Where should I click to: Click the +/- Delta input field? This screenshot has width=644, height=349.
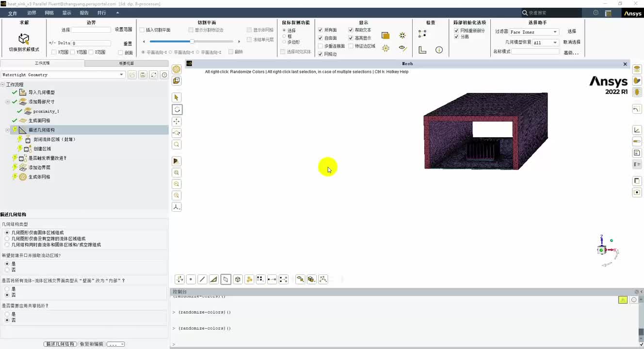pos(91,43)
